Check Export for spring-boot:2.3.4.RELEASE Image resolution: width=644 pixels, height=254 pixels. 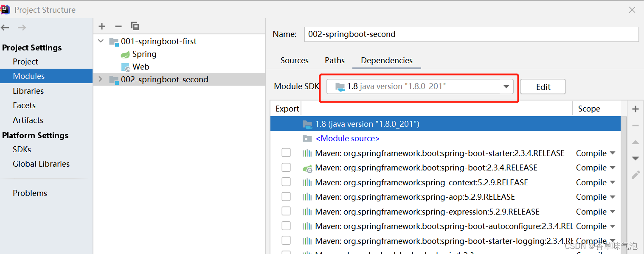click(286, 167)
